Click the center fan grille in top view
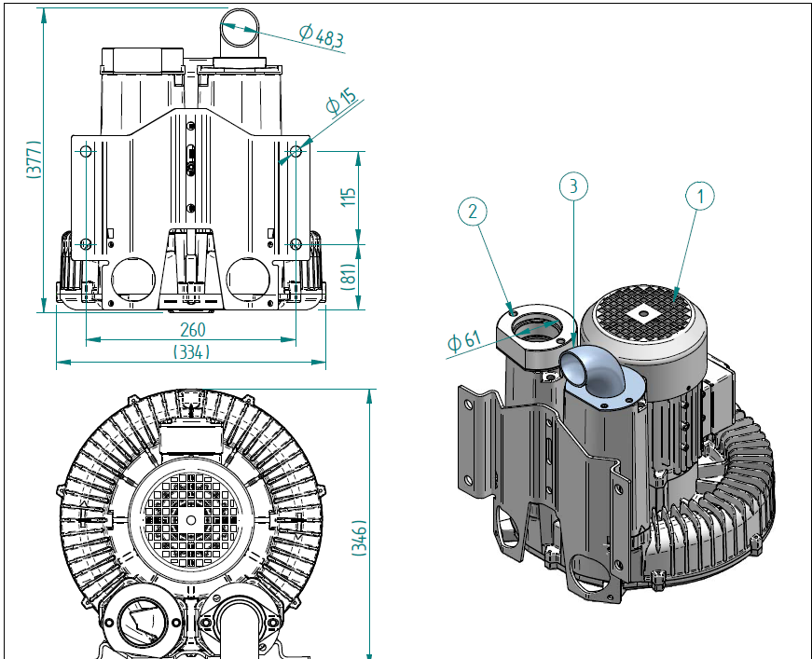 click(191, 520)
